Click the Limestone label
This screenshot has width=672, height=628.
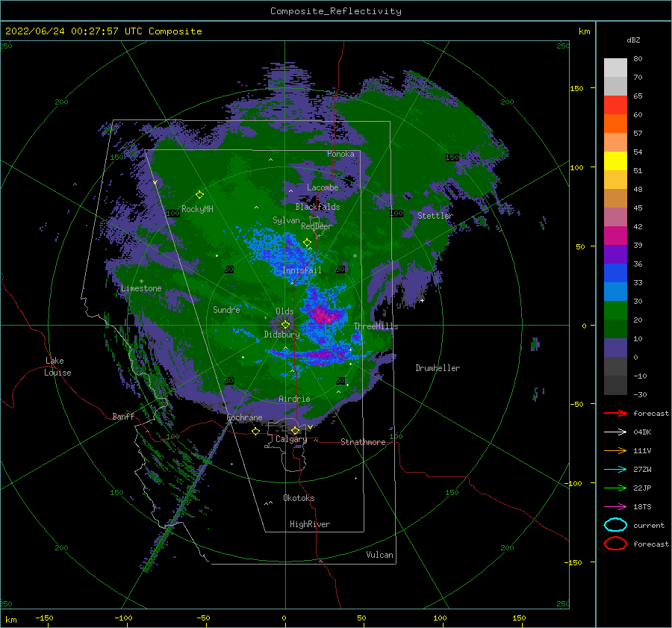click(141, 288)
